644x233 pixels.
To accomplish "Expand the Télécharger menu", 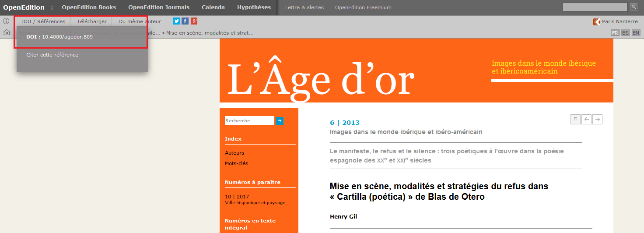I will (91, 21).
